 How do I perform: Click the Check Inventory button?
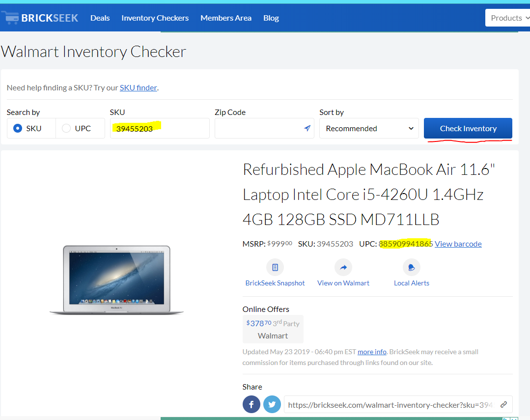click(x=468, y=128)
